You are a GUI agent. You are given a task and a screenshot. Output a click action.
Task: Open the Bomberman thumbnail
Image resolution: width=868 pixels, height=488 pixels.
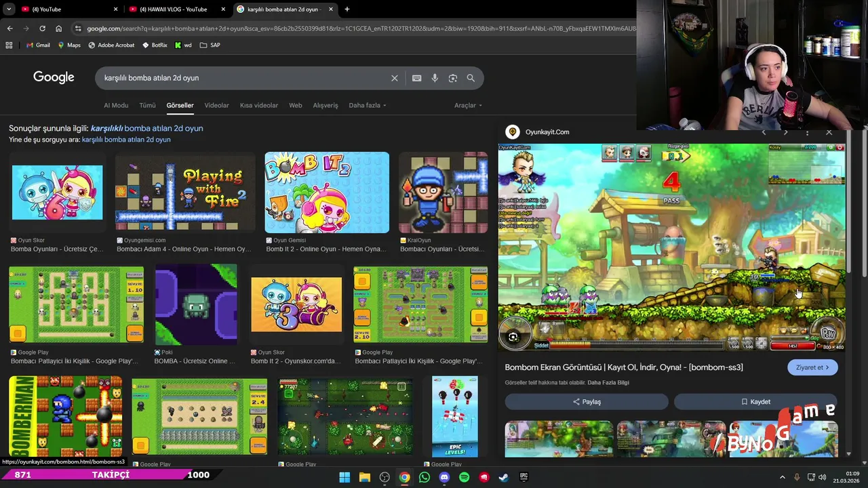pyautogui.click(x=66, y=417)
